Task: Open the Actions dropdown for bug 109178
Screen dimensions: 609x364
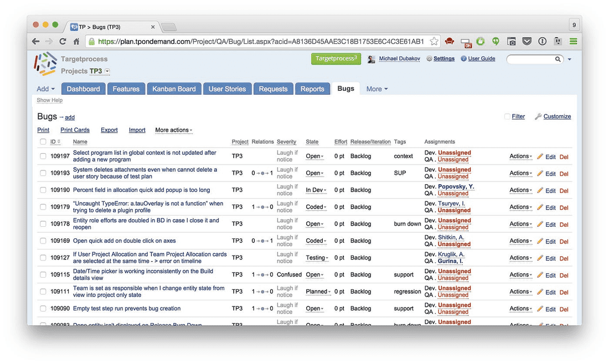Action: coord(520,224)
